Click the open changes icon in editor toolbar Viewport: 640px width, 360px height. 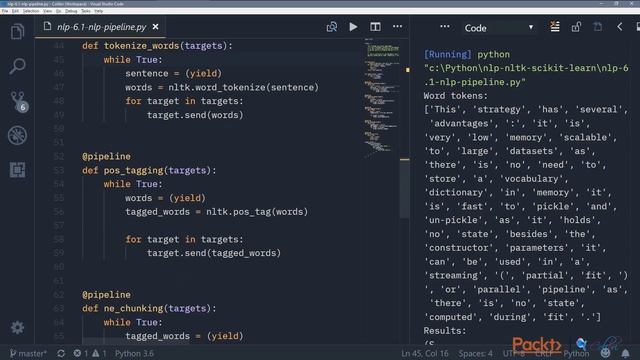[331, 27]
